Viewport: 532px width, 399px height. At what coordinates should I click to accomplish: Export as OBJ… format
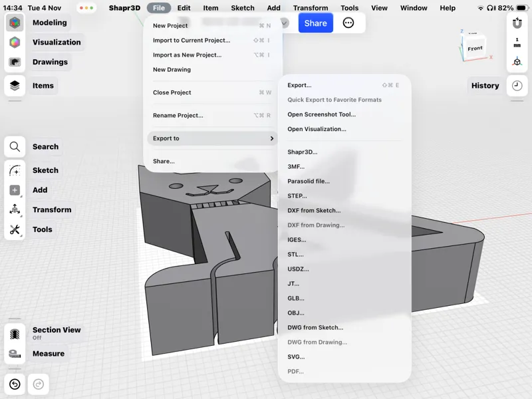344,313
